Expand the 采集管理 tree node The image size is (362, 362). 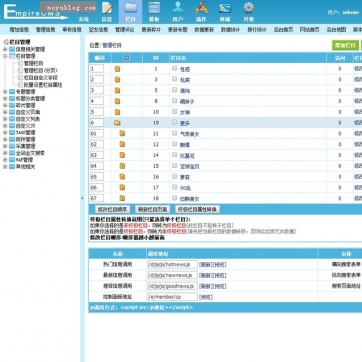tap(5, 146)
